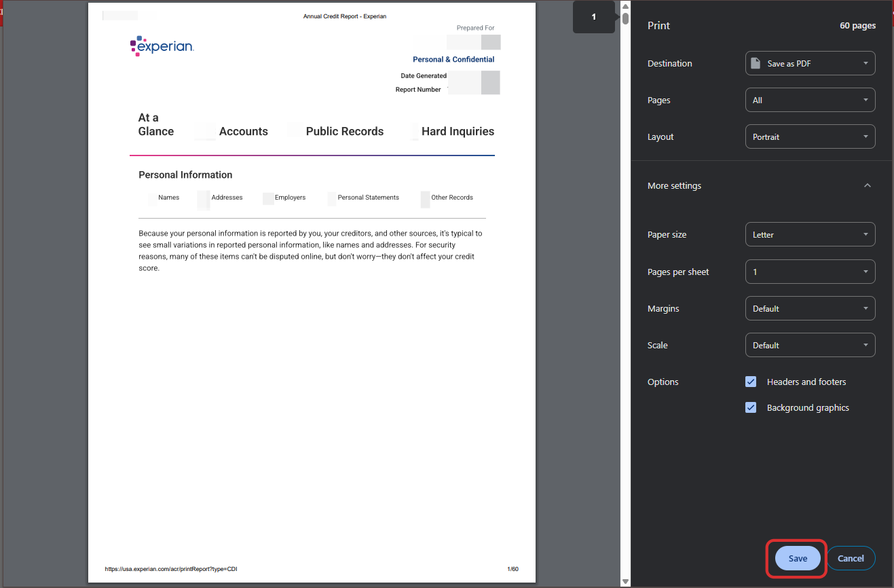This screenshot has height=588, width=894.
Task: Click preview scrollbar down arrow
Action: [x=625, y=582]
